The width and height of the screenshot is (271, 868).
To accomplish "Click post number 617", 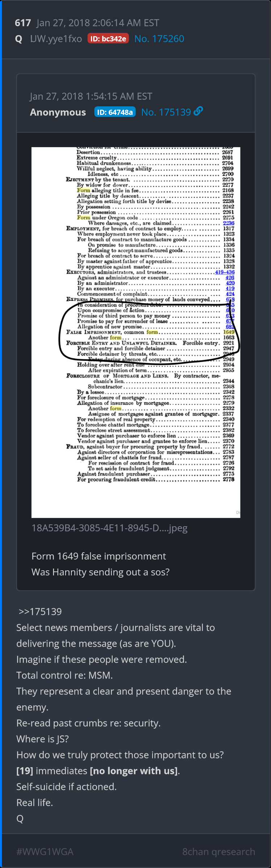I will point(23,23).
